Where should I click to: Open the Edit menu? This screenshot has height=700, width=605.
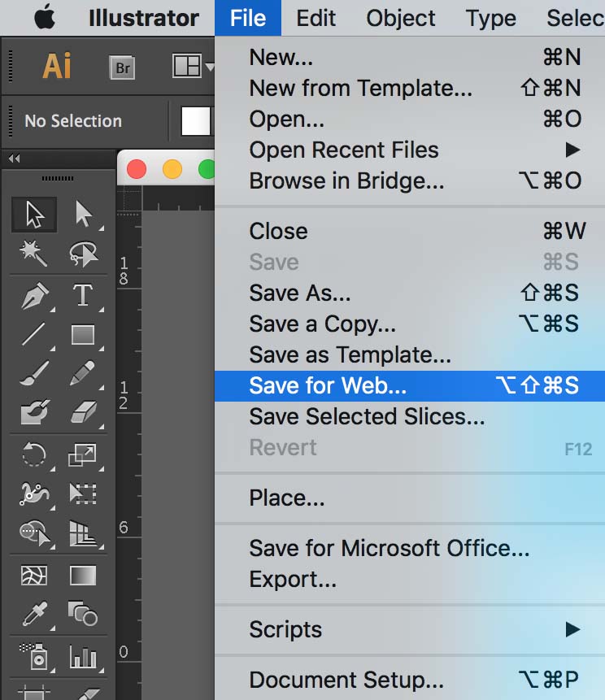coord(316,18)
